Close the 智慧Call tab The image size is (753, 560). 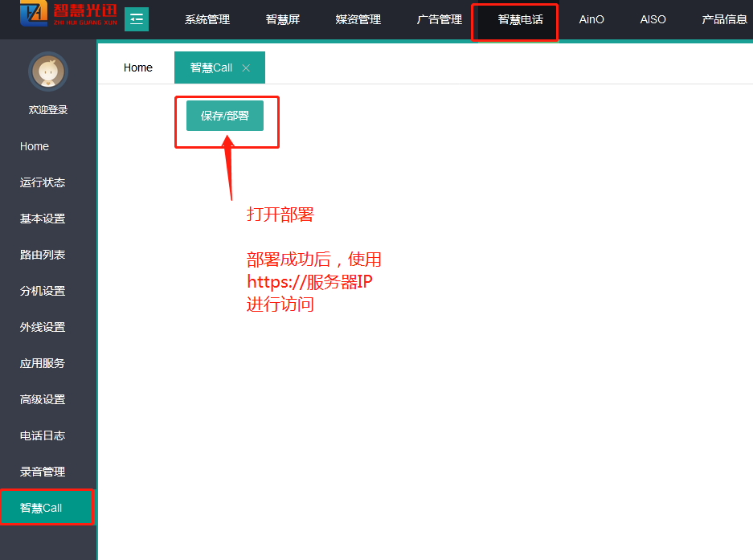246,68
